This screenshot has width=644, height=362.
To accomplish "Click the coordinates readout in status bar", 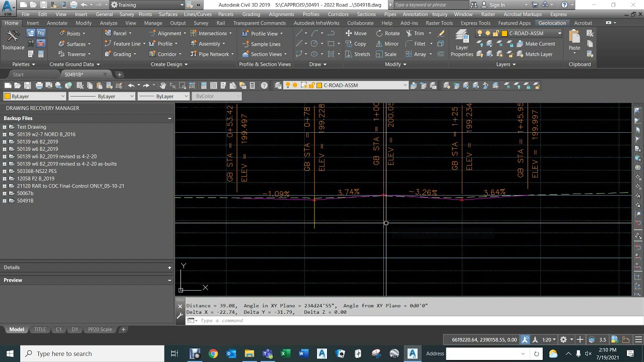I will pyautogui.click(x=484, y=340).
